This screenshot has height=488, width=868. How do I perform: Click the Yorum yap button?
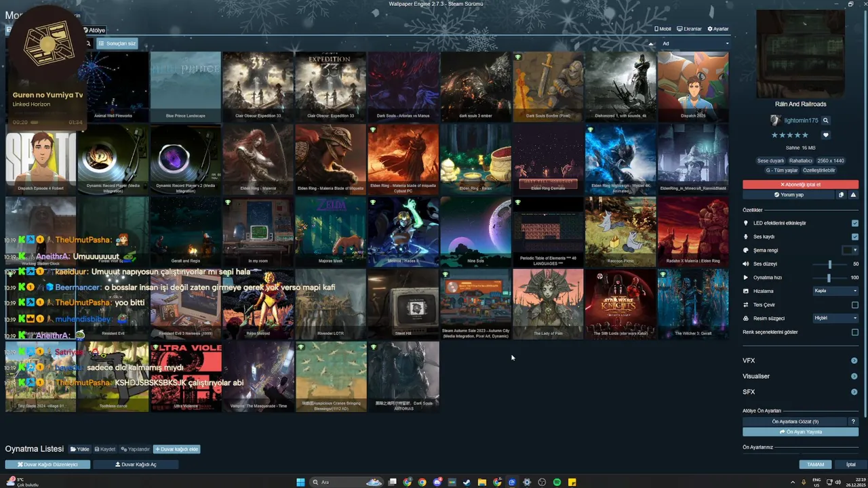(789, 195)
